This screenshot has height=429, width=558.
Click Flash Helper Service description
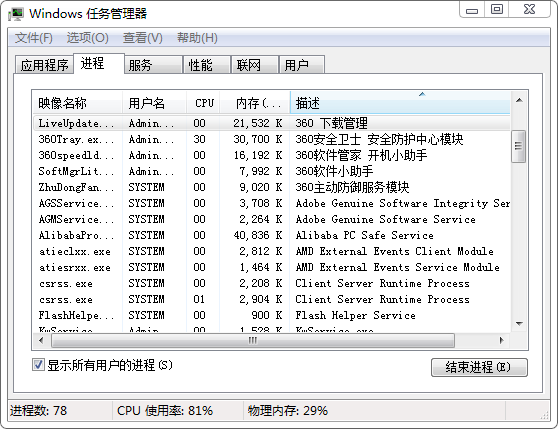[x=355, y=315]
